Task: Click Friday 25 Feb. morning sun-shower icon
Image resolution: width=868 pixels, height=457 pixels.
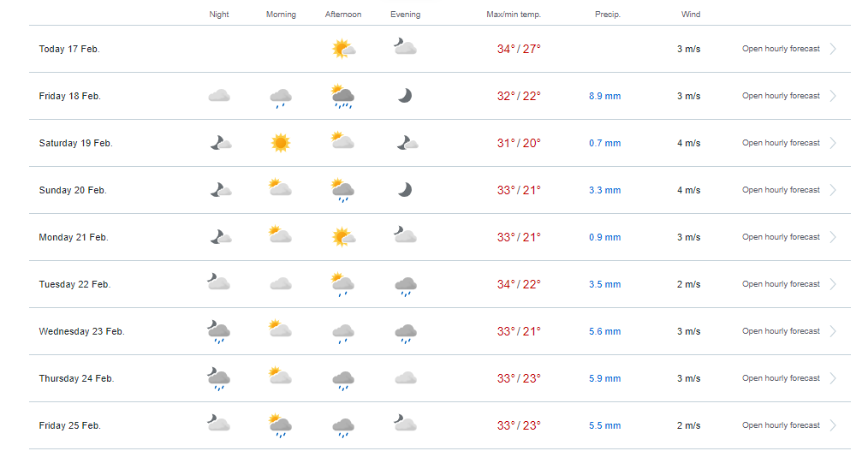Action: 280,425
